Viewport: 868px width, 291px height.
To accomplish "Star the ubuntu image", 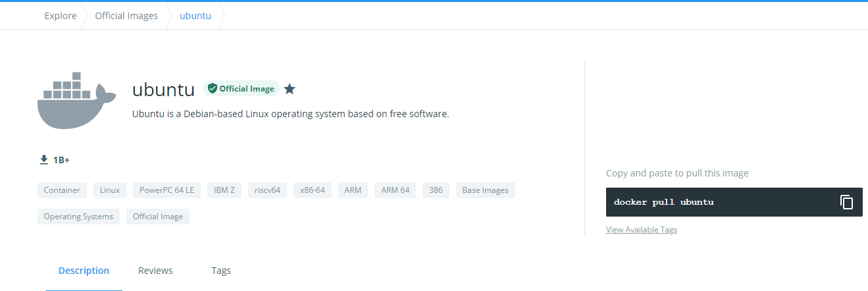I will tap(290, 89).
